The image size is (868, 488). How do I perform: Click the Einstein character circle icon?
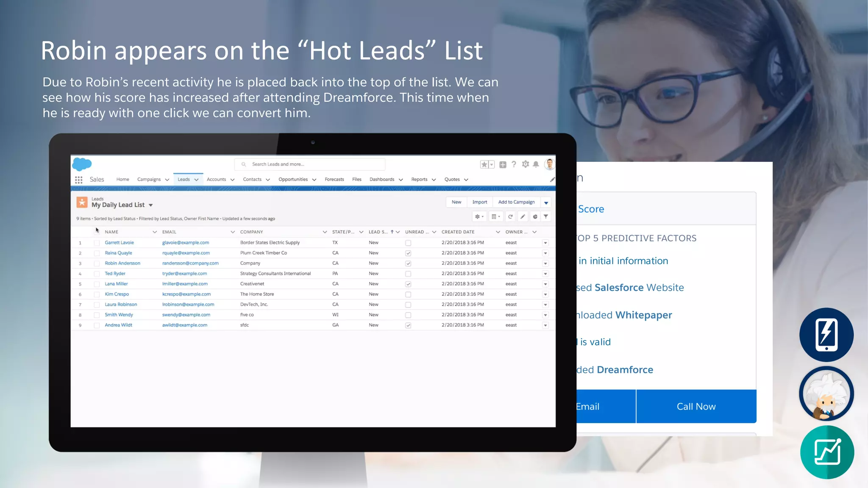click(x=826, y=394)
